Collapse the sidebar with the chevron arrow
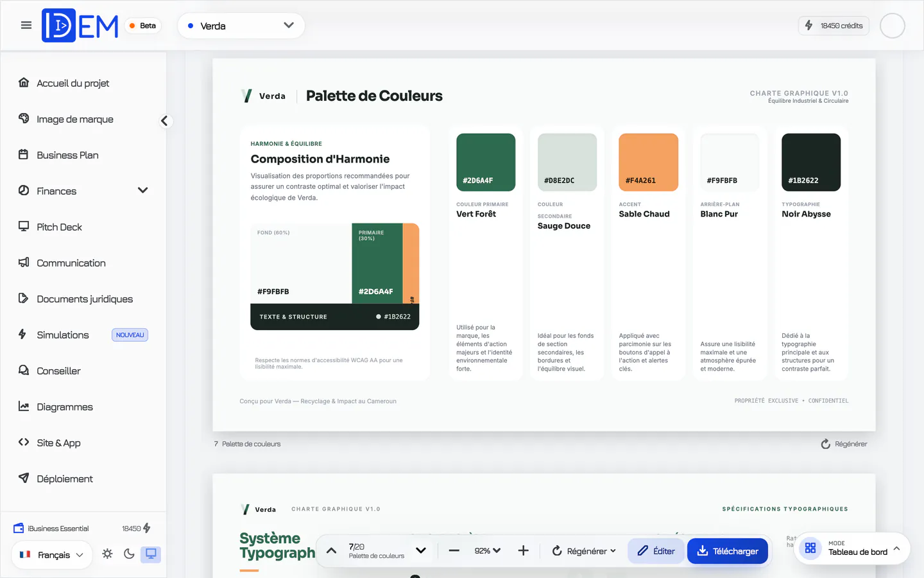The width and height of the screenshot is (924, 578). pyautogui.click(x=165, y=121)
